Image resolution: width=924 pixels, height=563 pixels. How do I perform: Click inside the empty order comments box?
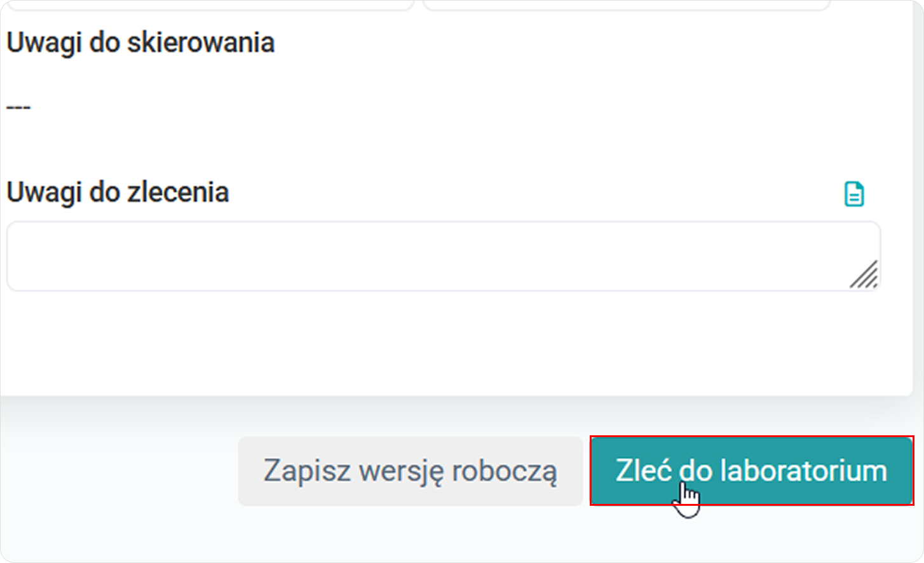coord(444,254)
